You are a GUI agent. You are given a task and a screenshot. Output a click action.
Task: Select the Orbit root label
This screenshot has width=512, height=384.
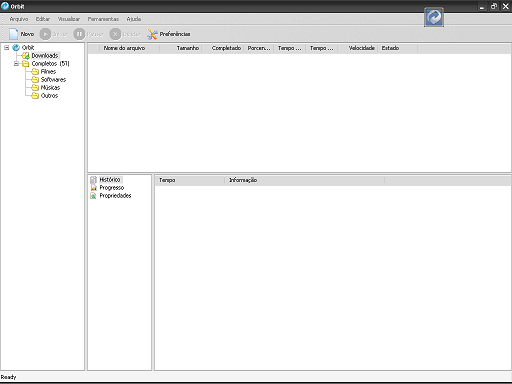click(x=28, y=48)
